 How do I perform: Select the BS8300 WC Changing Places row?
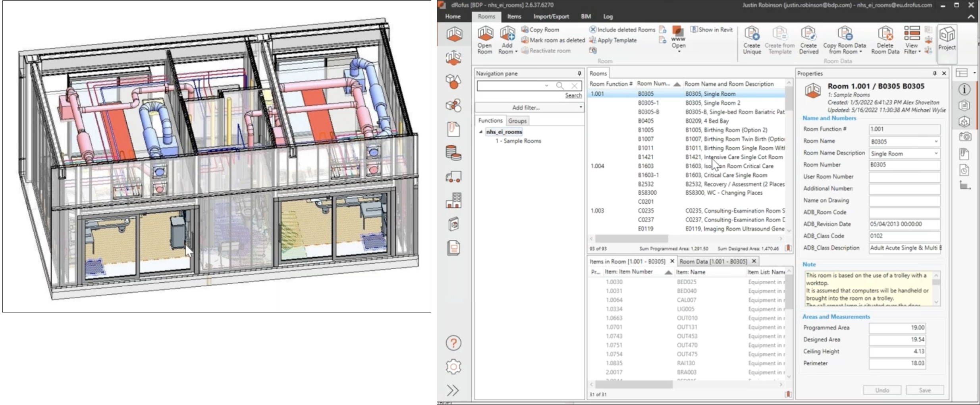point(686,193)
